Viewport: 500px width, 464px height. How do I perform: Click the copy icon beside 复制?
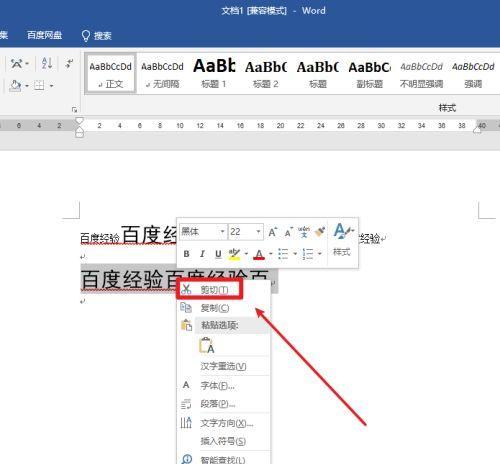(x=186, y=307)
